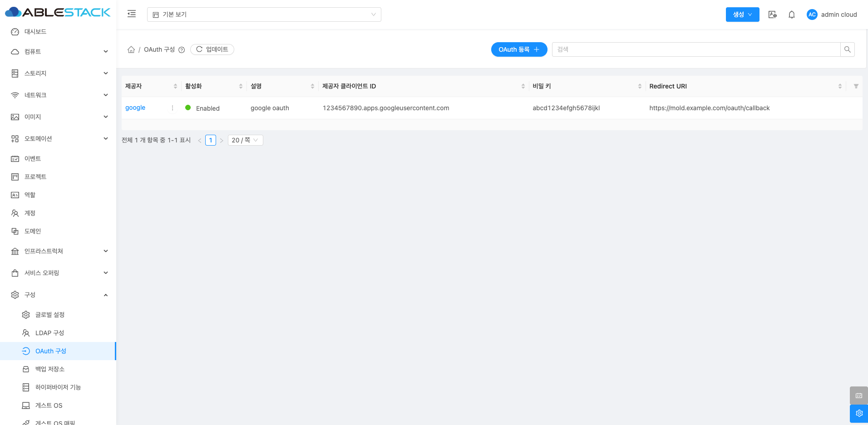The image size is (868, 425).
Task: Sort table by 제공자 column
Action: click(x=175, y=86)
